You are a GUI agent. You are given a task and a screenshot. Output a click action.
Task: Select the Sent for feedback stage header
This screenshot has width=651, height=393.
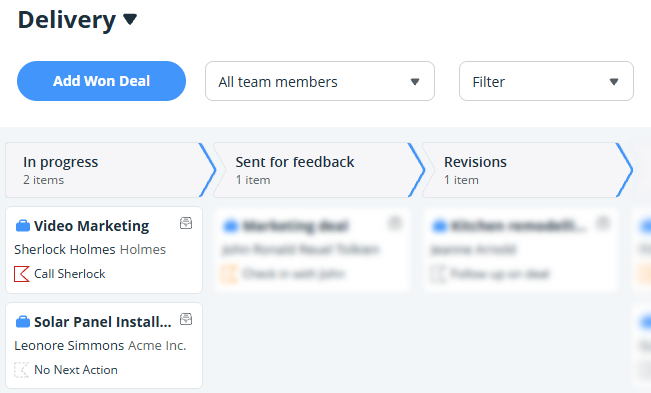(x=319, y=170)
